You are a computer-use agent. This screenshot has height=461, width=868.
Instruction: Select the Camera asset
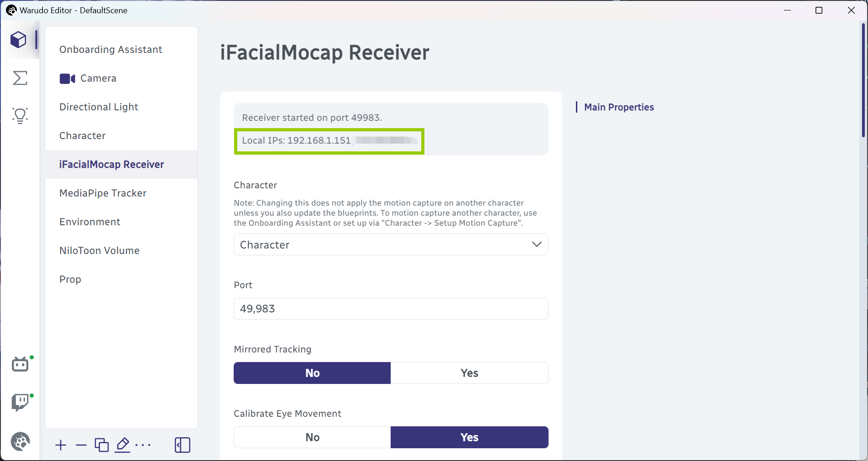98,78
